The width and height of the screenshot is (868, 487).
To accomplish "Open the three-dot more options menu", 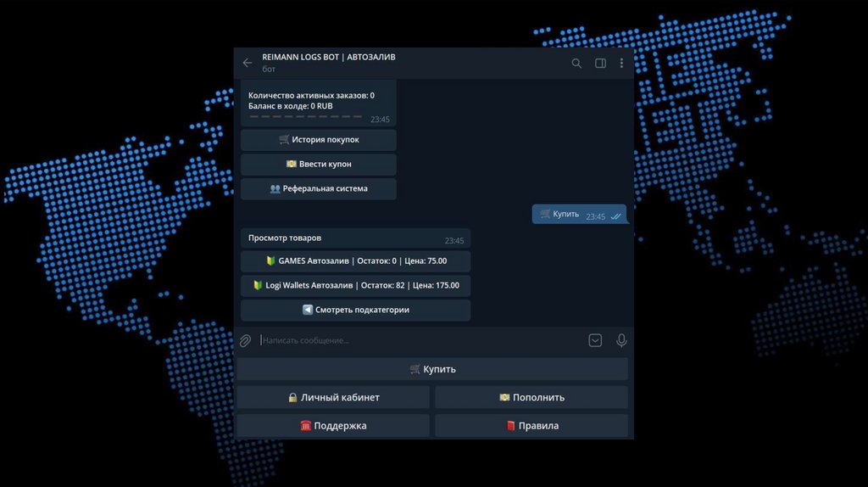I will (621, 63).
